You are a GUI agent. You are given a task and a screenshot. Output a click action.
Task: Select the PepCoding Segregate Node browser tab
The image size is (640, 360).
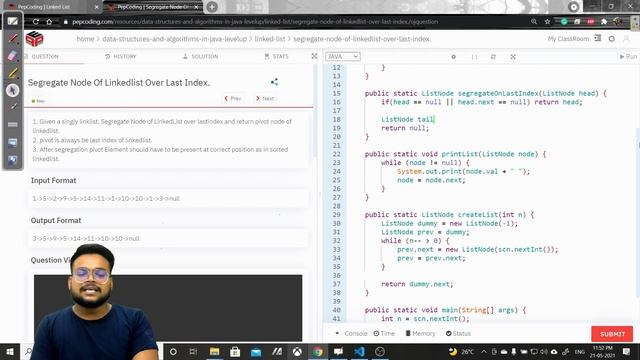click(153, 7)
